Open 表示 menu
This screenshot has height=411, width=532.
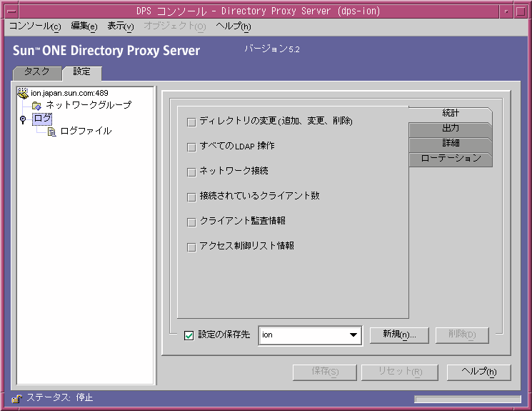[121, 26]
